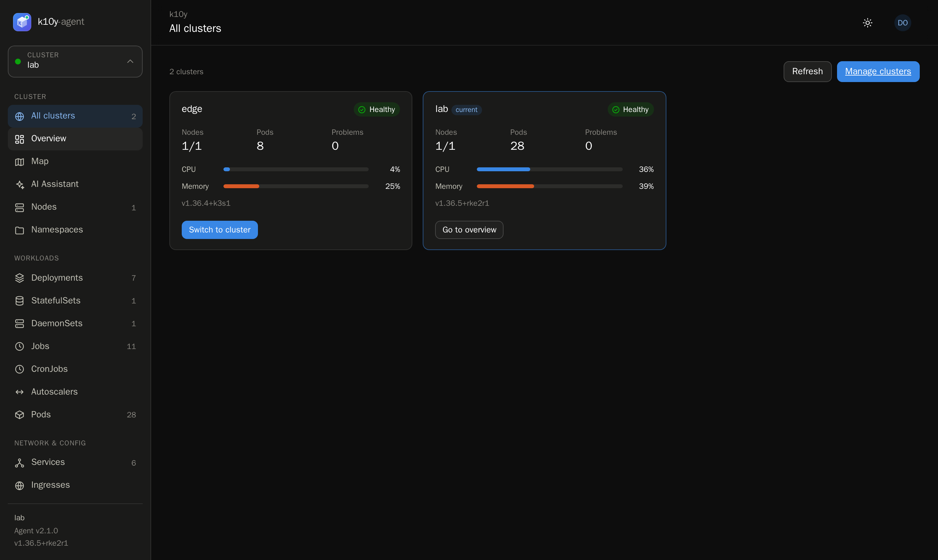938x560 pixels.
Task: Click the All clusters globe icon
Action: [x=20, y=116]
